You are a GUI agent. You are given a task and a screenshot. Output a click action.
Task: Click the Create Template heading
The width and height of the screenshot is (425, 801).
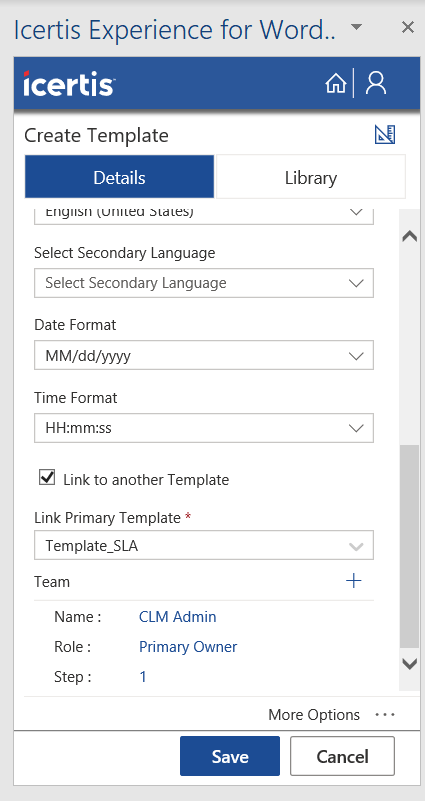coord(96,135)
